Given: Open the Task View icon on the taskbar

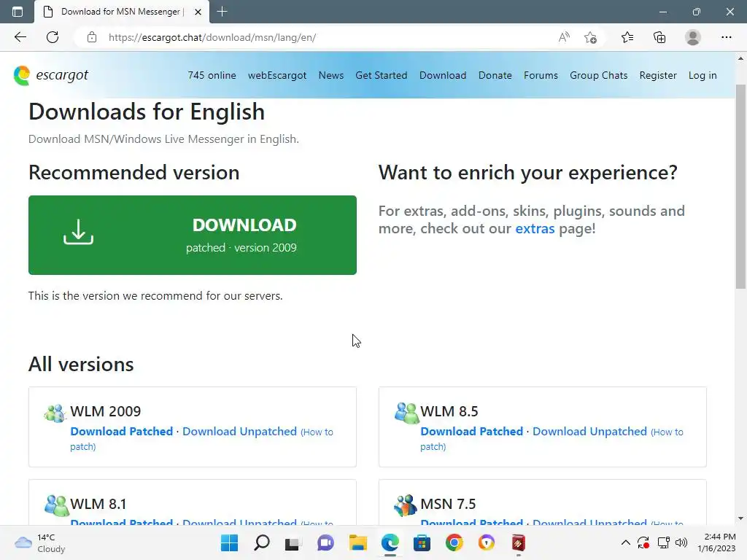Looking at the screenshot, I should coord(293,543).
